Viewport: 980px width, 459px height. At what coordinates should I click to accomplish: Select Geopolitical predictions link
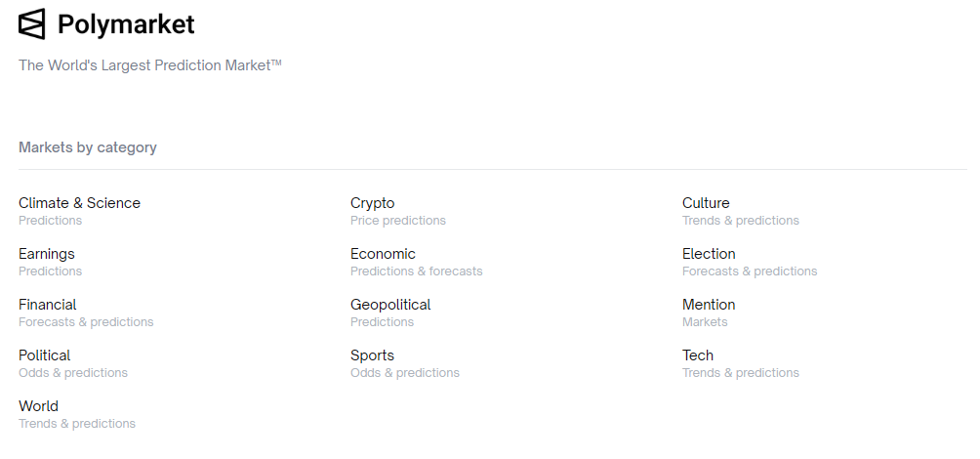(390, 305)
